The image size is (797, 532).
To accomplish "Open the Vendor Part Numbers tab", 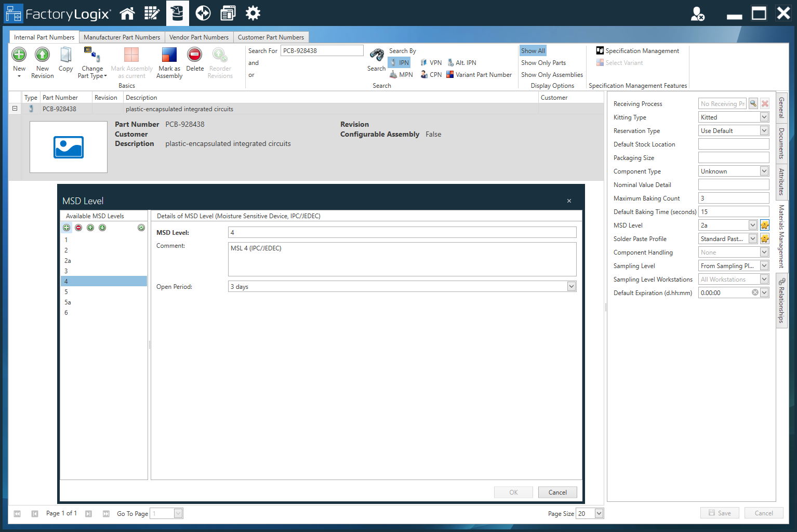I will click(x=198, y=37).
